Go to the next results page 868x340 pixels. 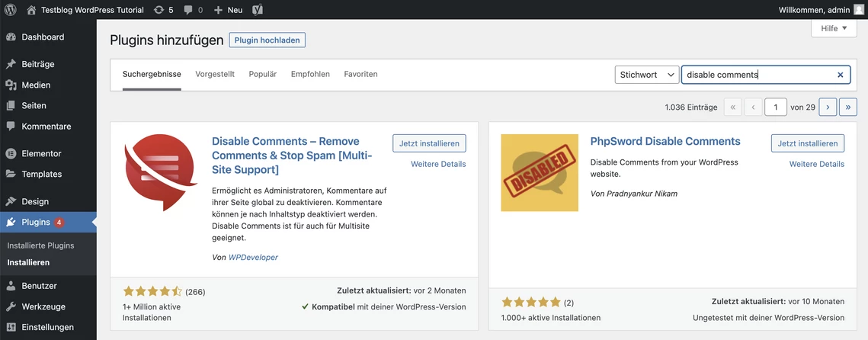click(828, 107)
